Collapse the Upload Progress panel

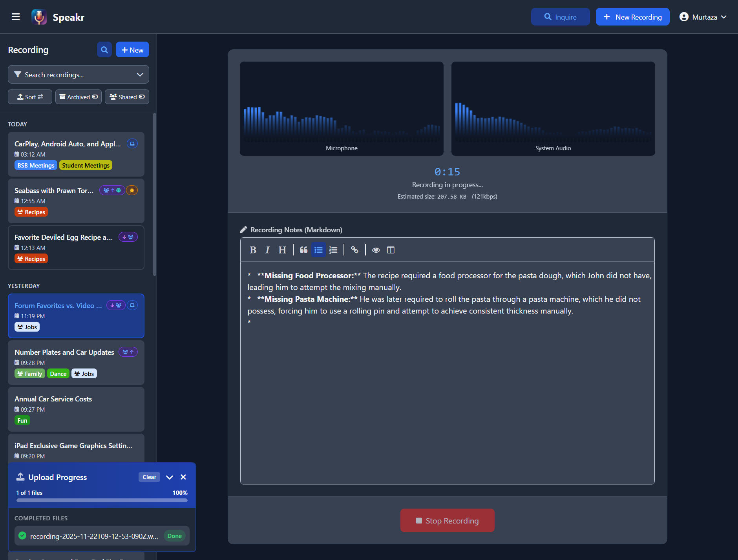pyautogui.click(x=170, y=477)
